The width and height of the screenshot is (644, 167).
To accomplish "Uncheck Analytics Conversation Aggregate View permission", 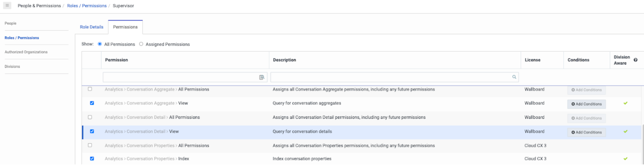I will tap(92, 103).
